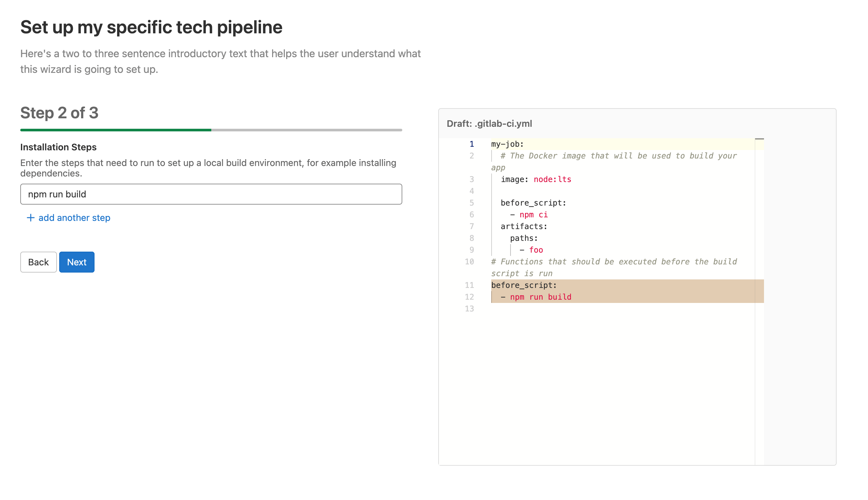
Task: Click the green step progress bar
Action: pyautogui.click(x=115, y=130)
